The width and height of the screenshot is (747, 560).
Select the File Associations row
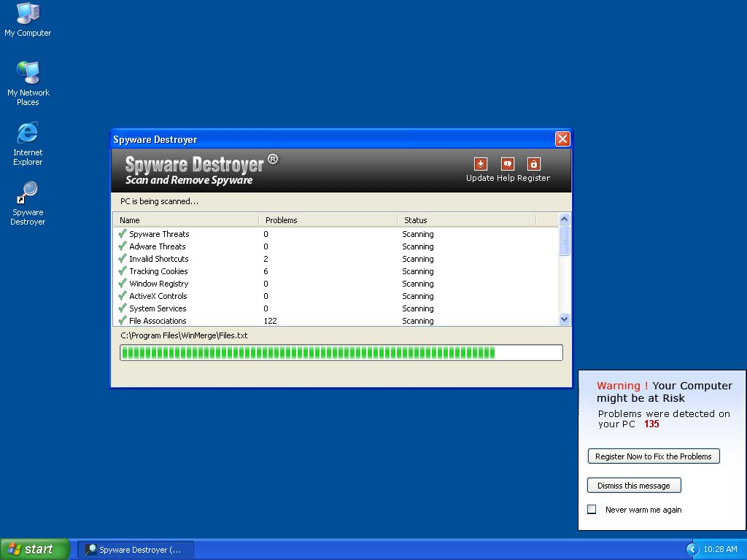coord(158,321)
